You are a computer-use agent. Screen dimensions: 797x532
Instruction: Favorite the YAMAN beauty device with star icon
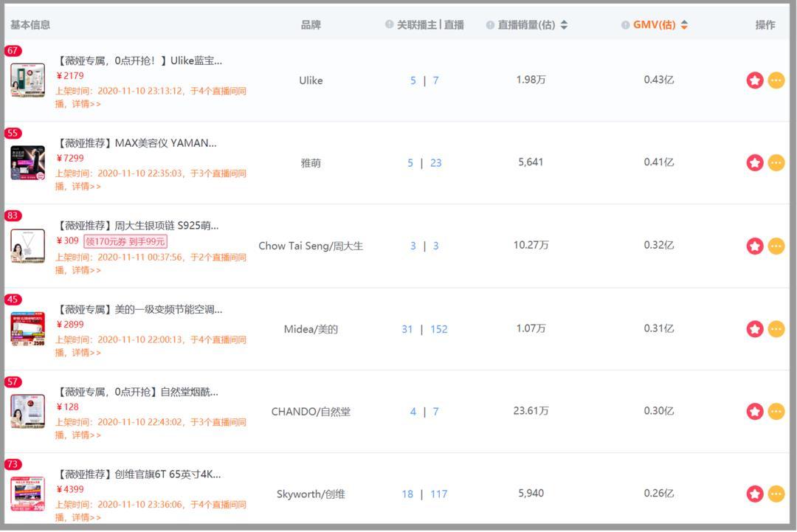[x=754, y=163]
